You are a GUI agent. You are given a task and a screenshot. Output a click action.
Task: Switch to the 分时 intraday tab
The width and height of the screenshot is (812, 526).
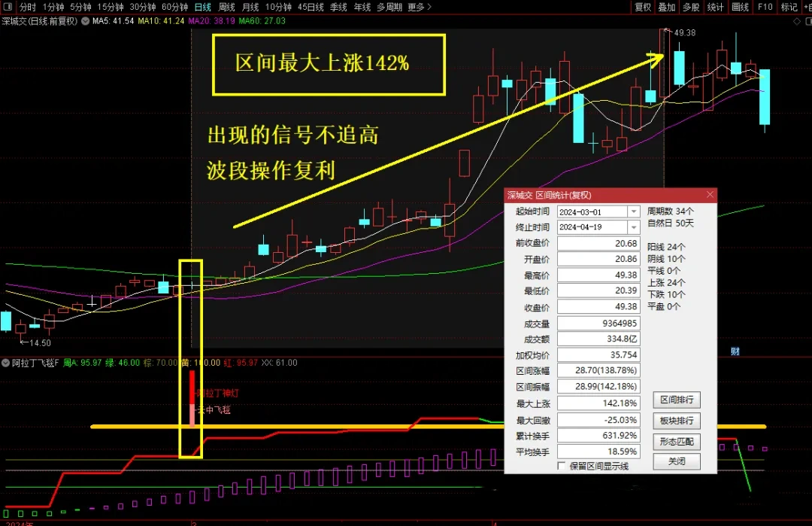(x=27, y=7)
